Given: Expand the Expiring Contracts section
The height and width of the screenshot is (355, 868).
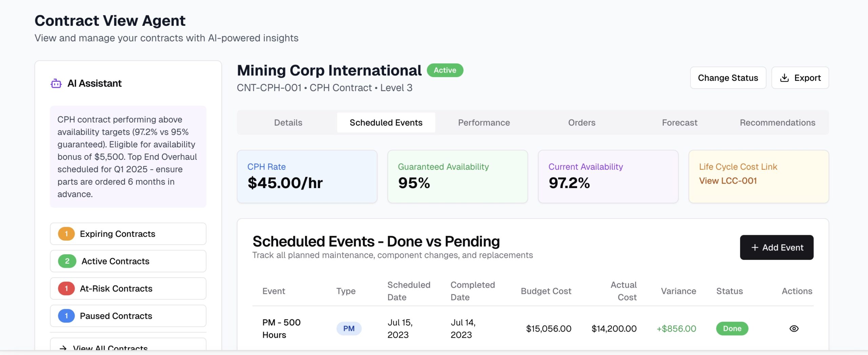Looking at the screenshot, I should 128,233.
